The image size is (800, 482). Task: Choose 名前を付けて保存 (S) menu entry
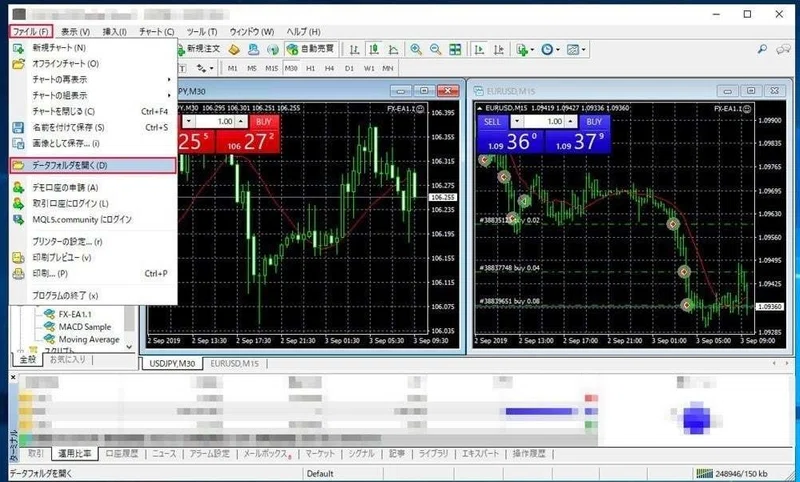(93, 128)
